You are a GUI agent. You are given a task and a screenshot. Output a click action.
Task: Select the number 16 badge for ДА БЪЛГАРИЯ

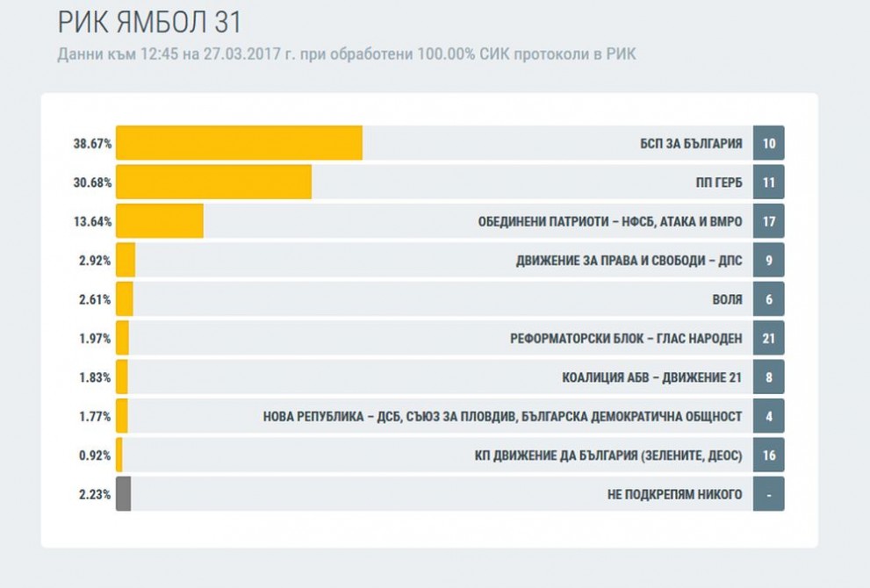click(x=768, y=455)
